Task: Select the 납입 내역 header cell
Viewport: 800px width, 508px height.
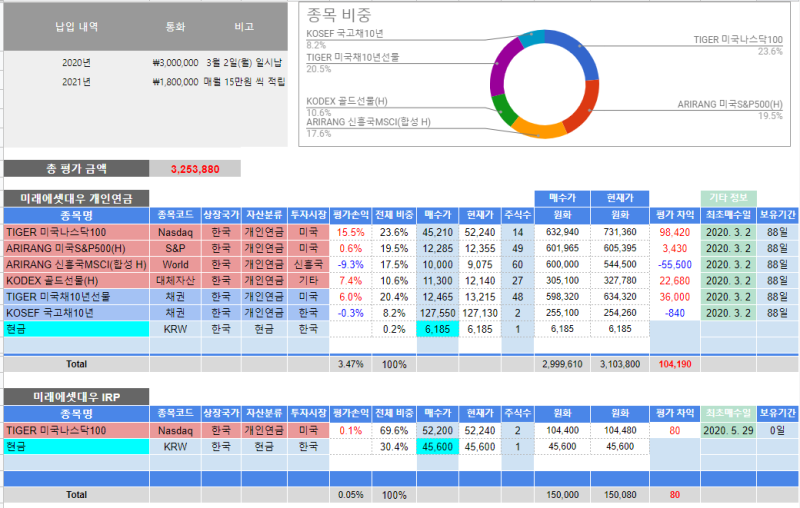Action: [x=77, y=27]
